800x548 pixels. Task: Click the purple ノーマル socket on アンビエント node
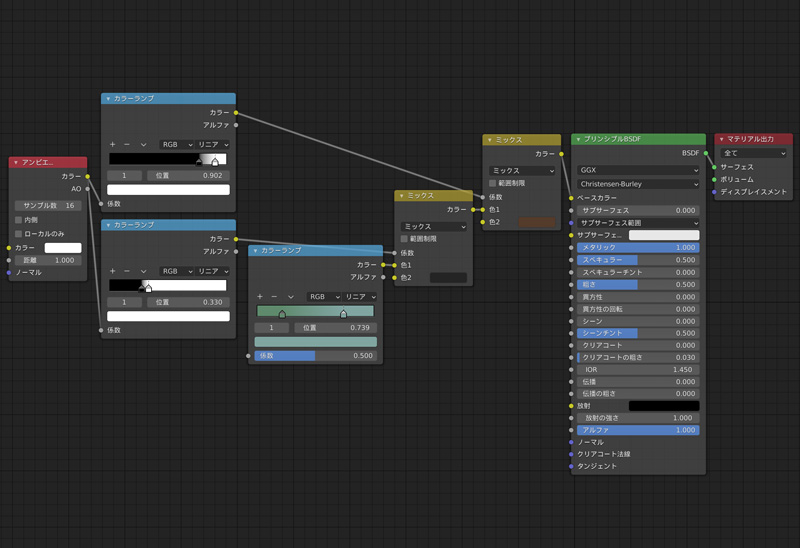[x=9, y=272]
